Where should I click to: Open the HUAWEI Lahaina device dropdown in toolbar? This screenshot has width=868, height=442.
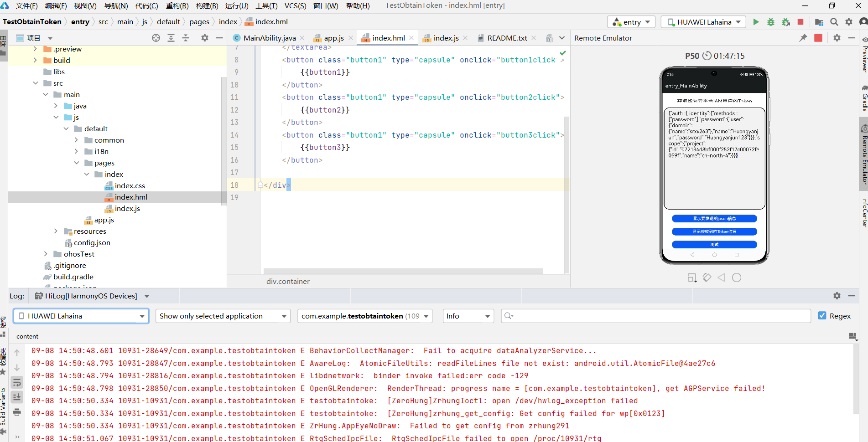[703, 22]
